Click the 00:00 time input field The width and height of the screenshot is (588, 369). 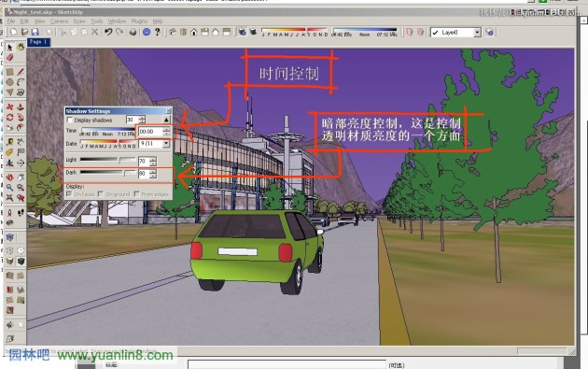pyautogui.click(x=151, y=132)
